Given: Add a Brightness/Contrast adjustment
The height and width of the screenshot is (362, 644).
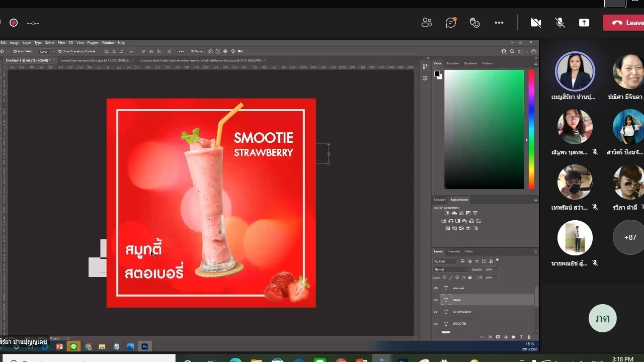Looking at the screenshot, I should pos(447,213).
